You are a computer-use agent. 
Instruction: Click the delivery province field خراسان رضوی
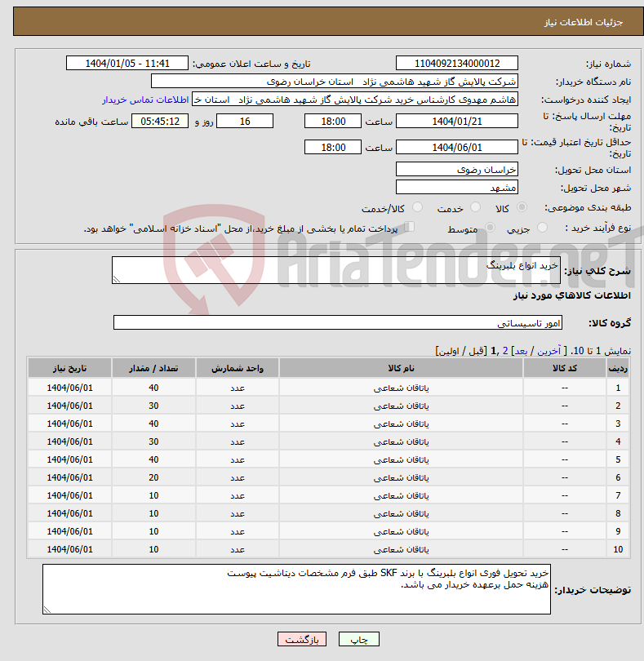[457, 170]
